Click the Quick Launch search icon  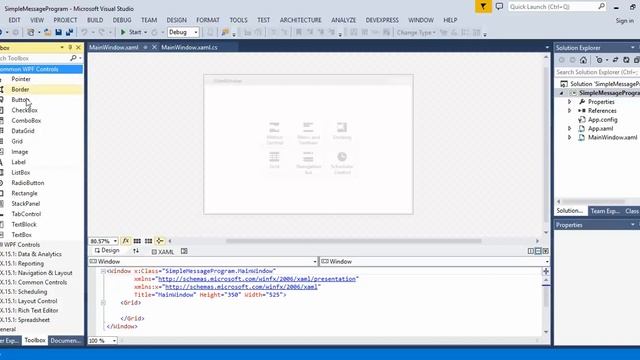tap(602, 7)
